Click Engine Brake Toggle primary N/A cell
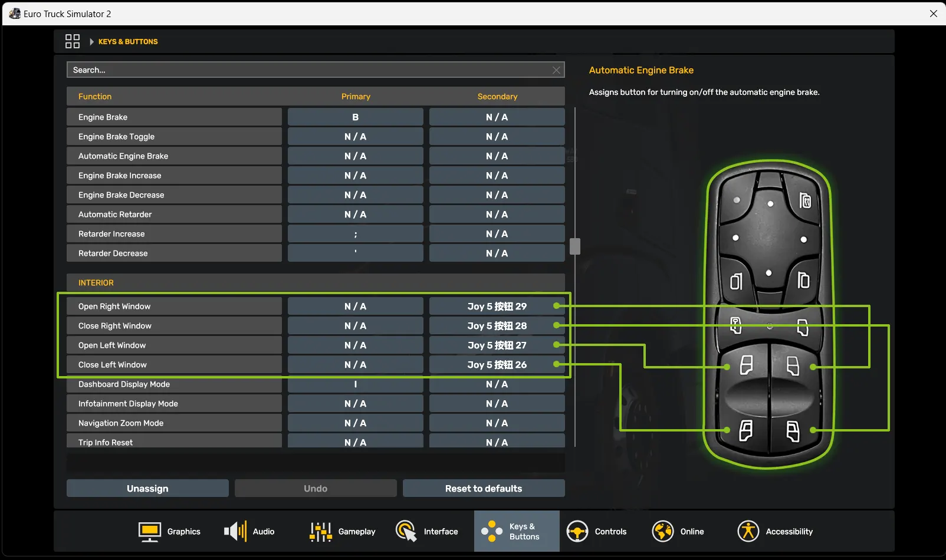Viewport: 946px width, 560px height. point(356,136)
